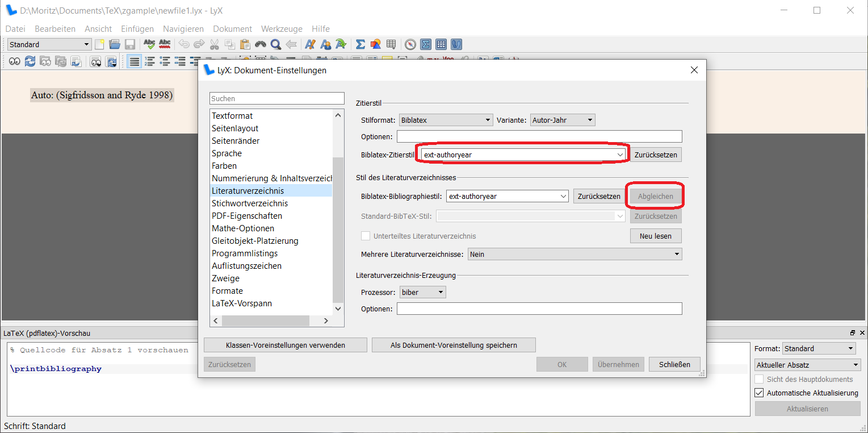Open the Dokument menu
868x433 pixels.
click(232, 28)
